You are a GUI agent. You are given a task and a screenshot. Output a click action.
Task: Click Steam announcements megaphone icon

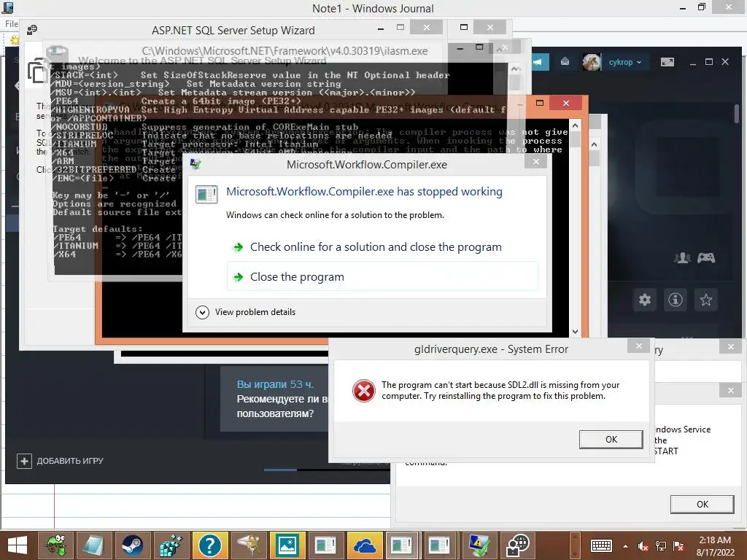(x=538, y=62)
